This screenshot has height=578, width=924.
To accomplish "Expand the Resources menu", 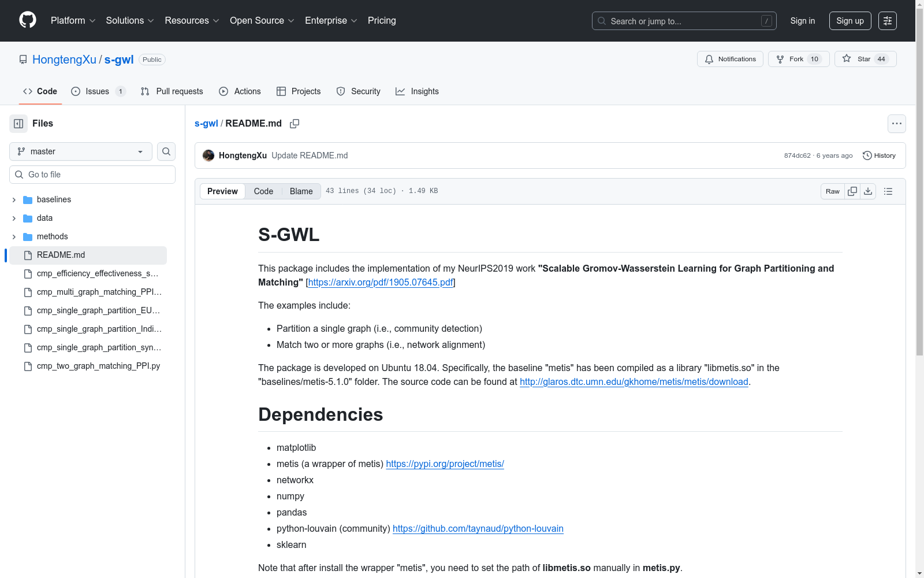I will pos(192,21).
